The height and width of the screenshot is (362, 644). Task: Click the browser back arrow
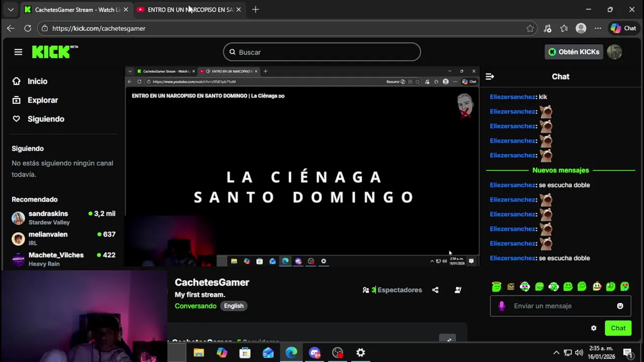11,28
